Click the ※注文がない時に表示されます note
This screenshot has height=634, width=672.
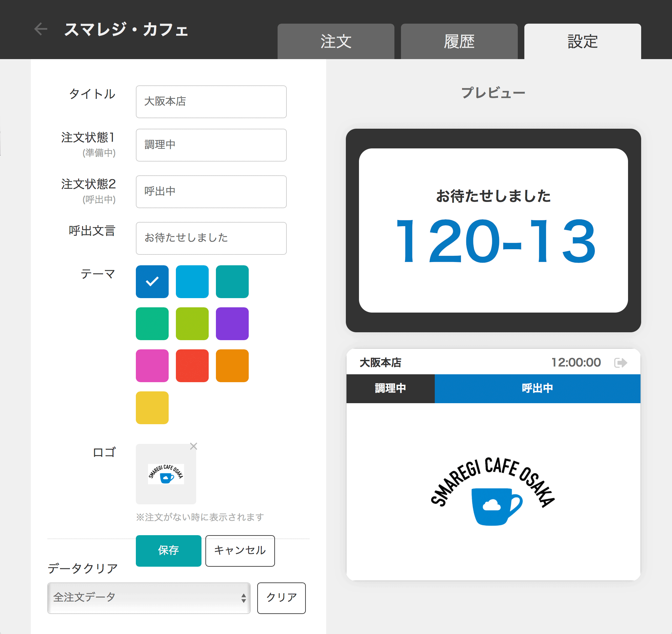coord(199,517)
